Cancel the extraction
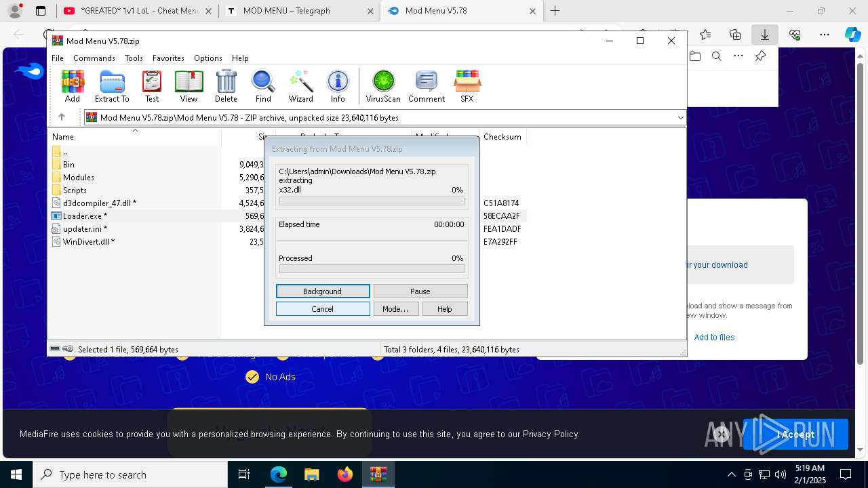 click(323, 309)
